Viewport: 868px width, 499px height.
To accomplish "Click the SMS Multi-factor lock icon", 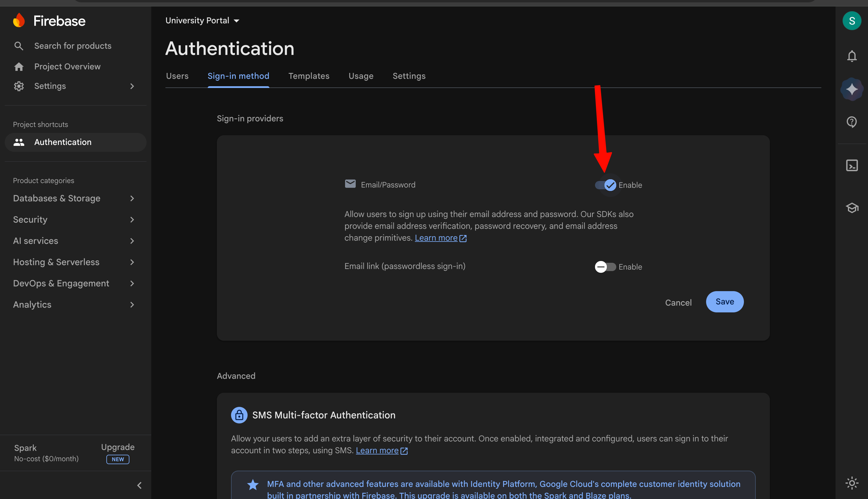I will click(x=239, y=415).
